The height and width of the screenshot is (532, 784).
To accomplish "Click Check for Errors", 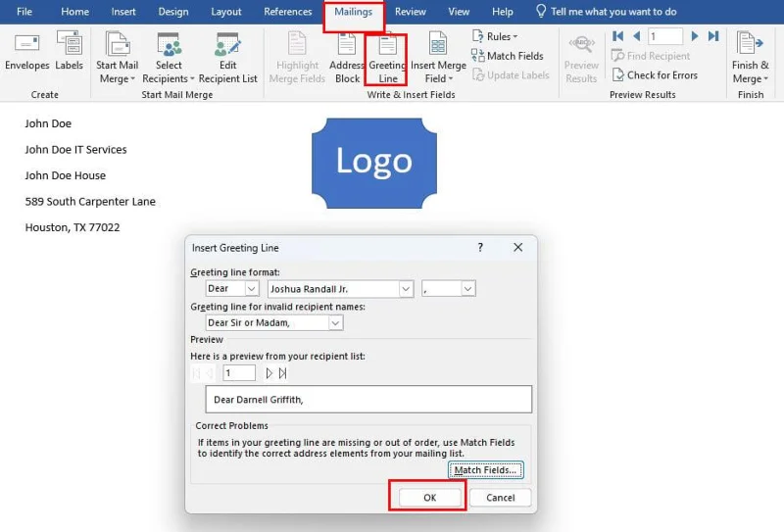I will point(655,75).
